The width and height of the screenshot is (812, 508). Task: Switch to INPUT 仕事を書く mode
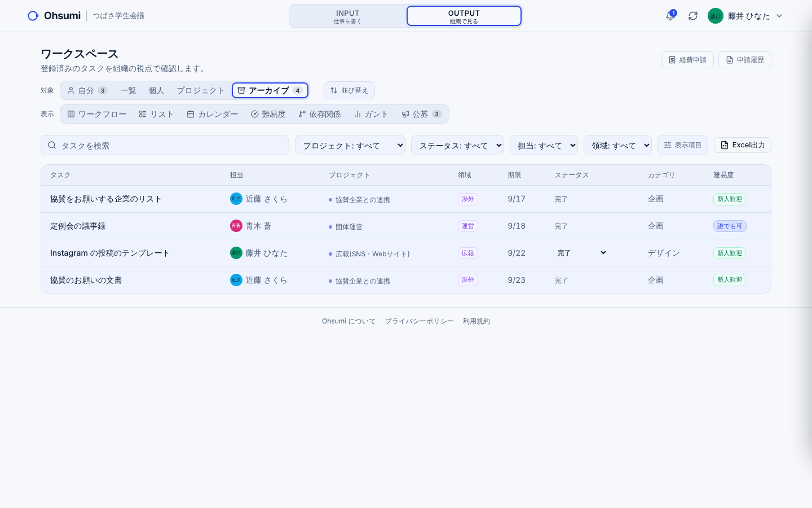[347, 16]
